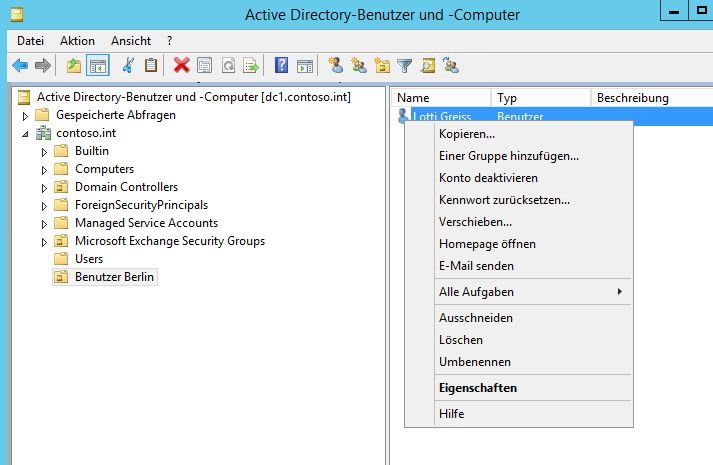Click the Export list toolbar icon
713x465 pixels.
pos(251,66)
